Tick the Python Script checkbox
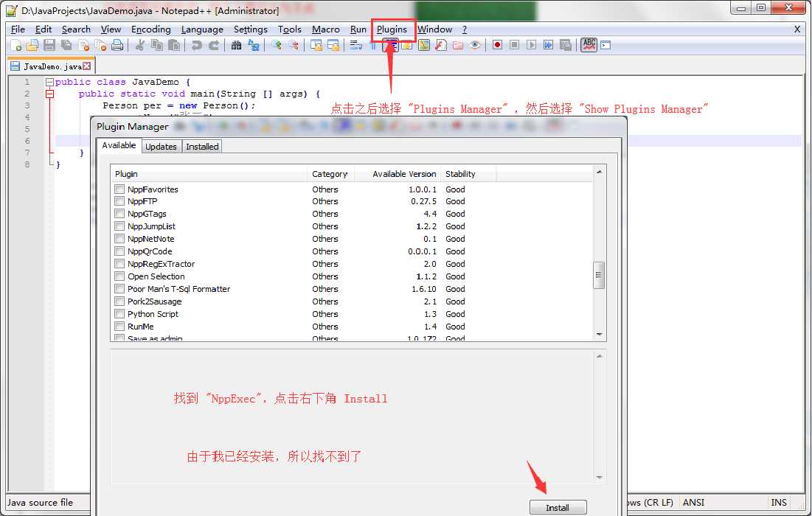This screenshot has height=516, width=812. (x=119, y=313)
